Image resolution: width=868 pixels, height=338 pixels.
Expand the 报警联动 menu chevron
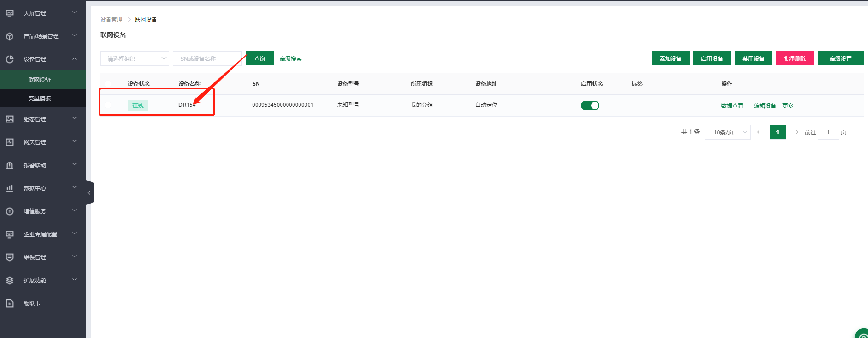75,165
